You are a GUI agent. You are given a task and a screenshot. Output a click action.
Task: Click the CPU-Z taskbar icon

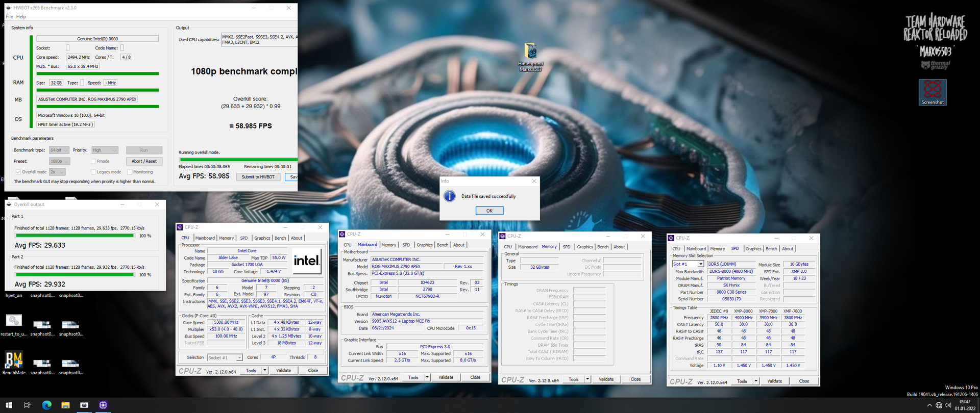pos(103,405)
